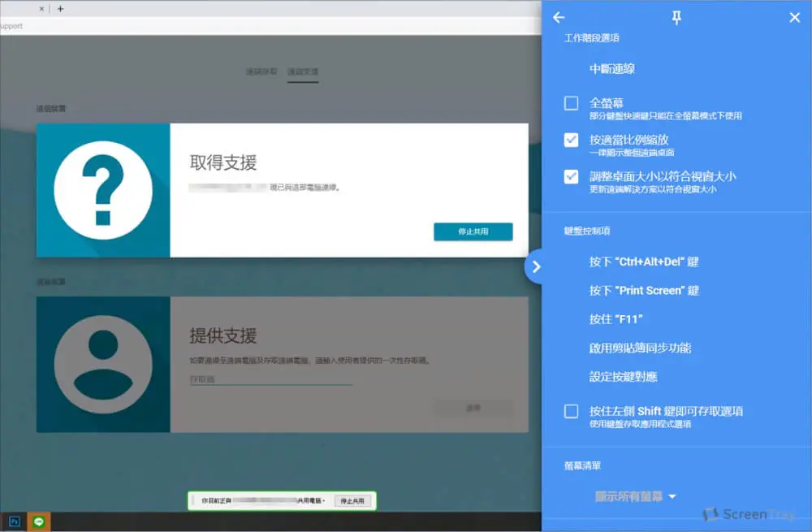Close the session options panel
Image resolution: width=812 pixels, height=532 pixels.
[x=795, y=18]
